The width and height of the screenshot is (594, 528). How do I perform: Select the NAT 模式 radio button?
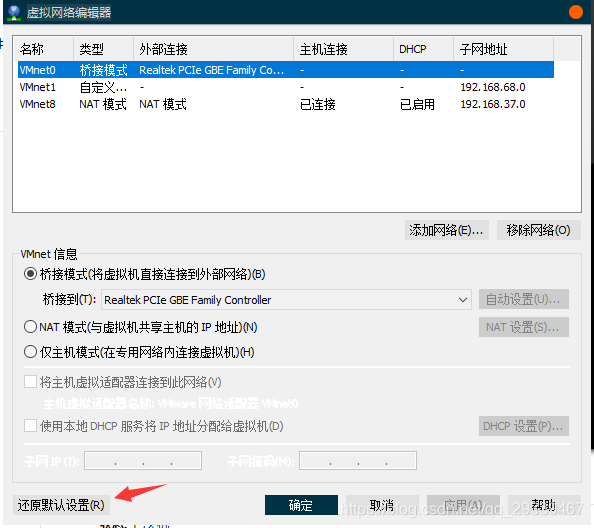coord(30,326)
